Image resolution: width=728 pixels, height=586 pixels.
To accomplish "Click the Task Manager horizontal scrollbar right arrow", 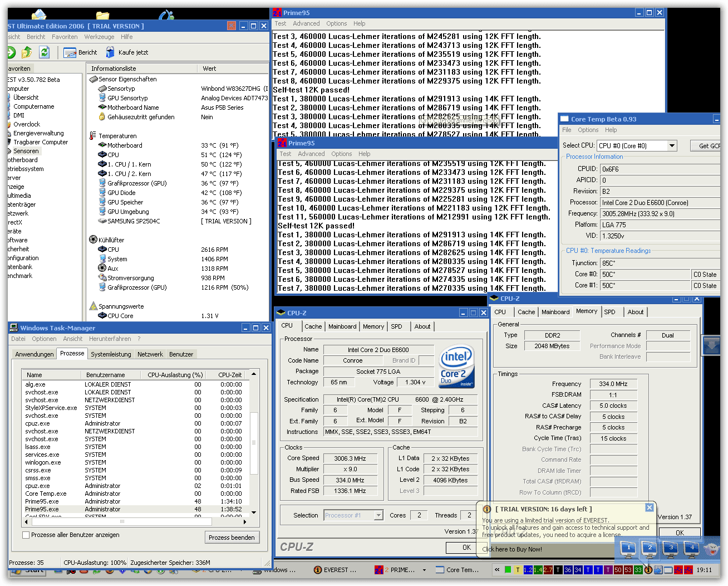I will [x=244, y=522].
